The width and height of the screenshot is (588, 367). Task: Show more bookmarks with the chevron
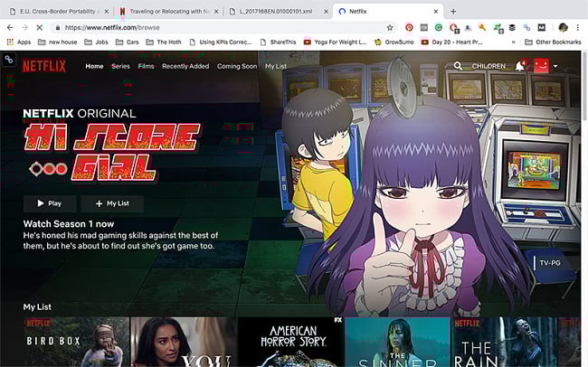click(x=514, y=42)
